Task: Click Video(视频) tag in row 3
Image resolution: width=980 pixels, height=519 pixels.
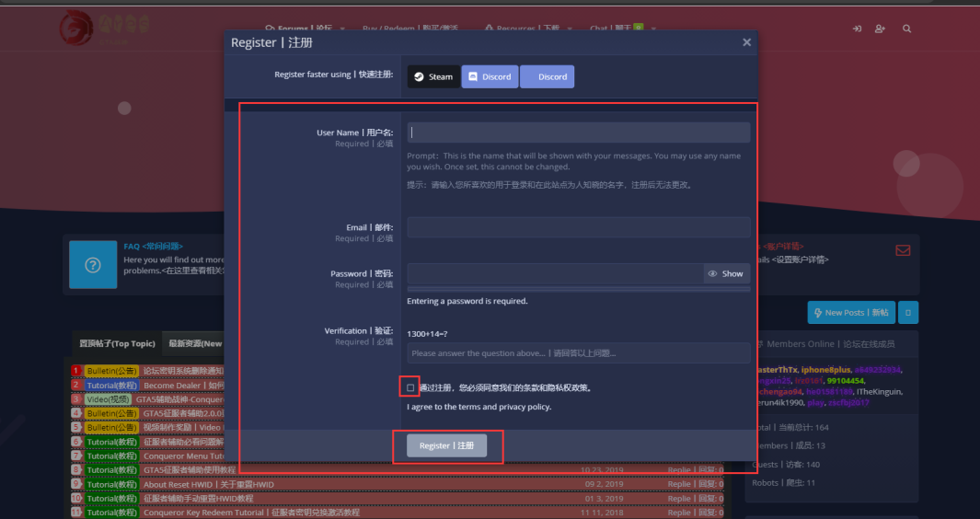Action: point(109,399)
